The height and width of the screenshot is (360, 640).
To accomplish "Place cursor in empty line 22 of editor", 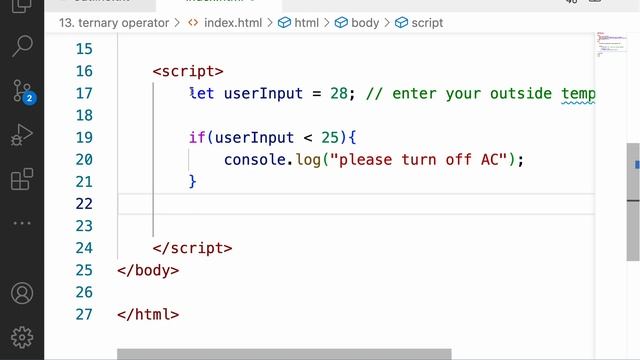I will point(356,204).
